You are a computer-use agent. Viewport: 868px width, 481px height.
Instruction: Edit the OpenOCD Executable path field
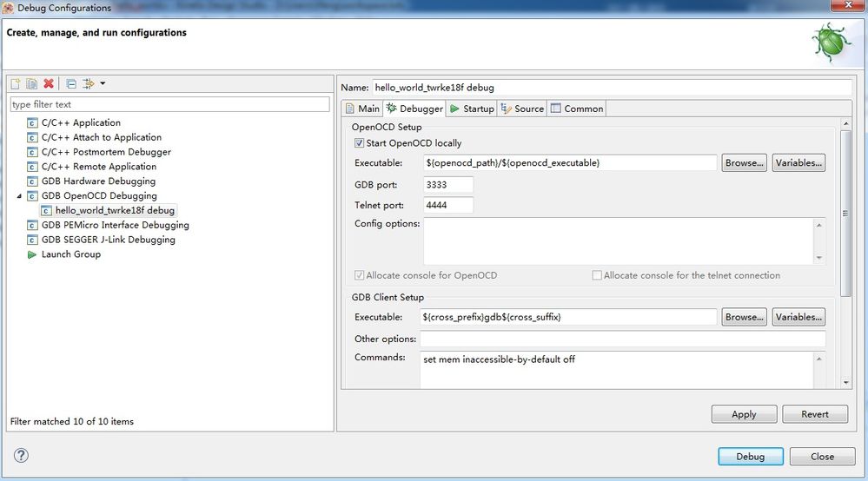coord(570,163)
